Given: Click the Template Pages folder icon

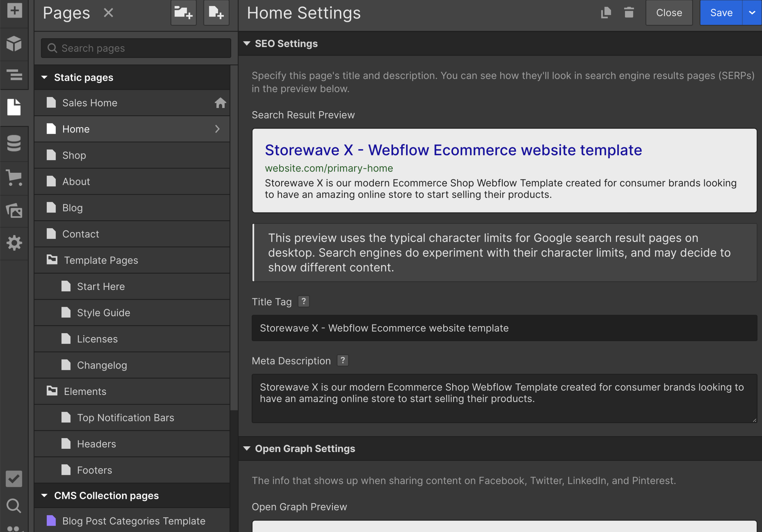Looking at the screenshot, I should point(52,260).
